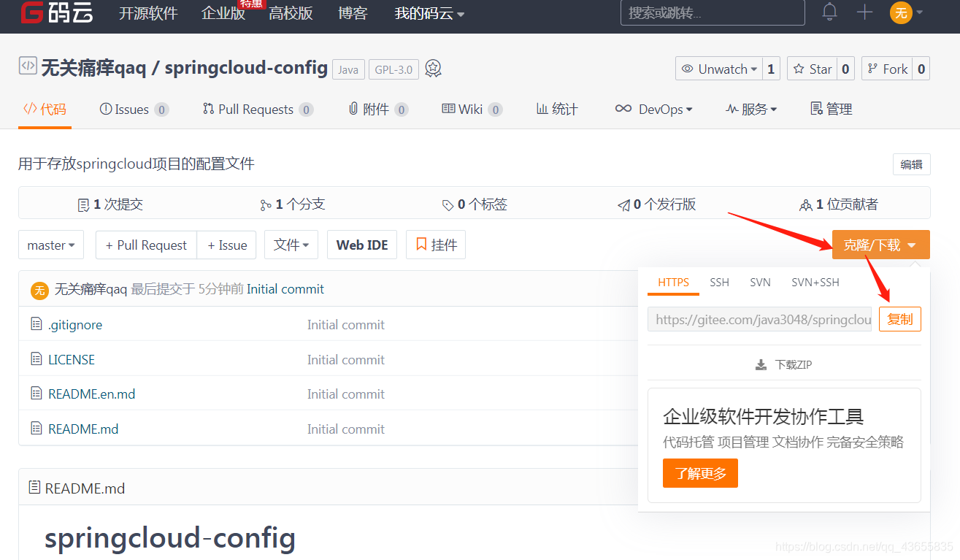960x560 pixels.
Task: Click the README.md header file icon
Action: 34,487
